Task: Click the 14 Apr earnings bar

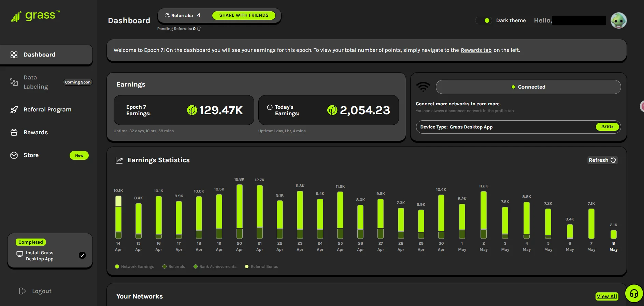Action: pyautogui.click(x=118, y=217)
